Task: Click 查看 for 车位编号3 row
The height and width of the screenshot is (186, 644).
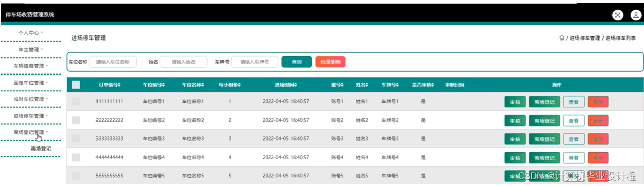Action: tap(574, 139)
